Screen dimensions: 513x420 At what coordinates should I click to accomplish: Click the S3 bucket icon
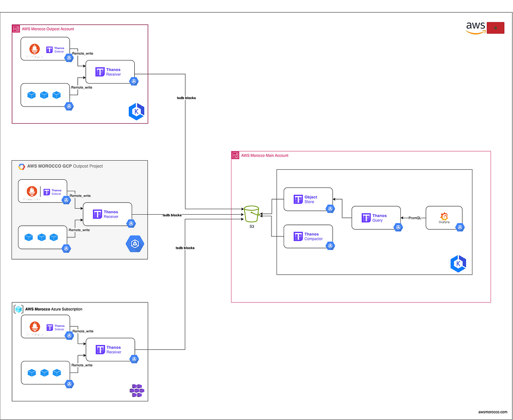click(x=251, y=214)
